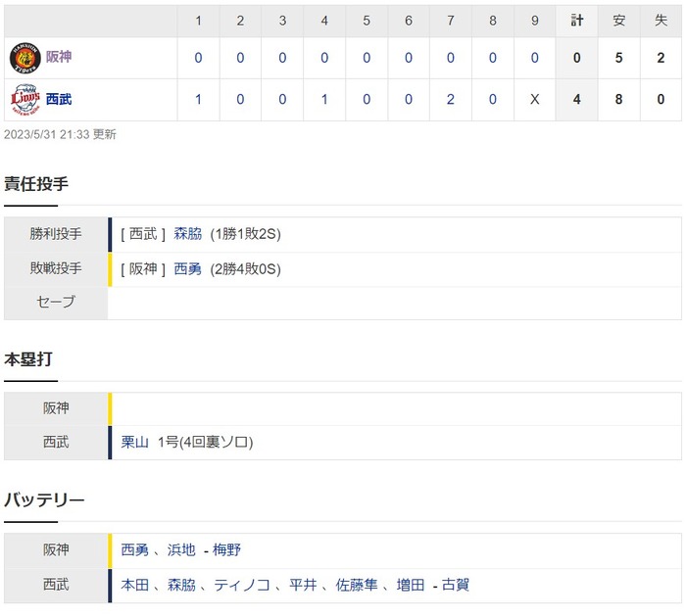Open the 阪神 team link in scoreboard
686x616 pixels.
click(x=59, y=57)
